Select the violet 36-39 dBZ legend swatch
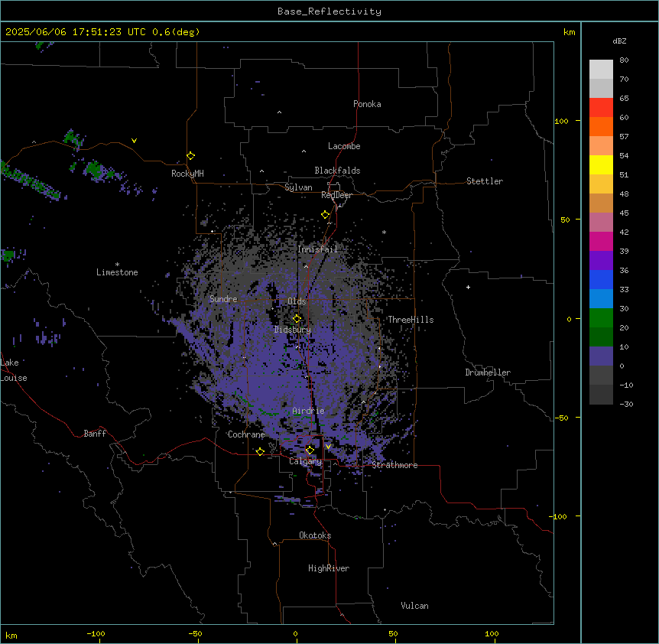659x644 pixels. tap(601, 261)
